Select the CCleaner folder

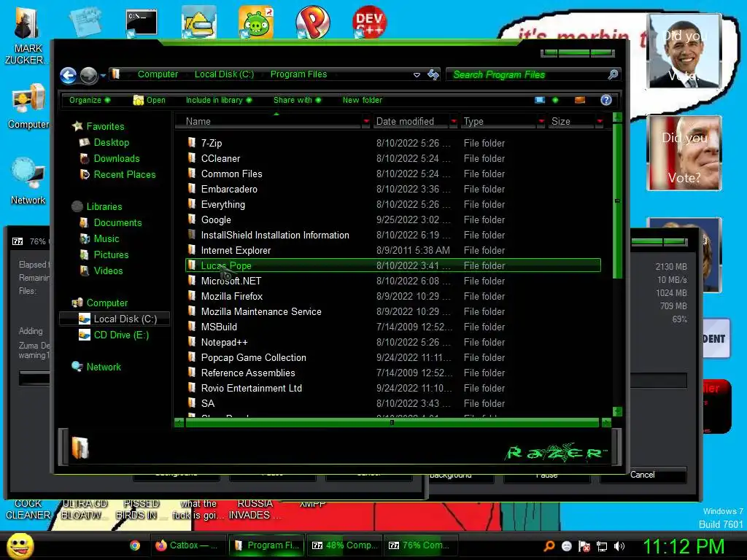point(393,158)
